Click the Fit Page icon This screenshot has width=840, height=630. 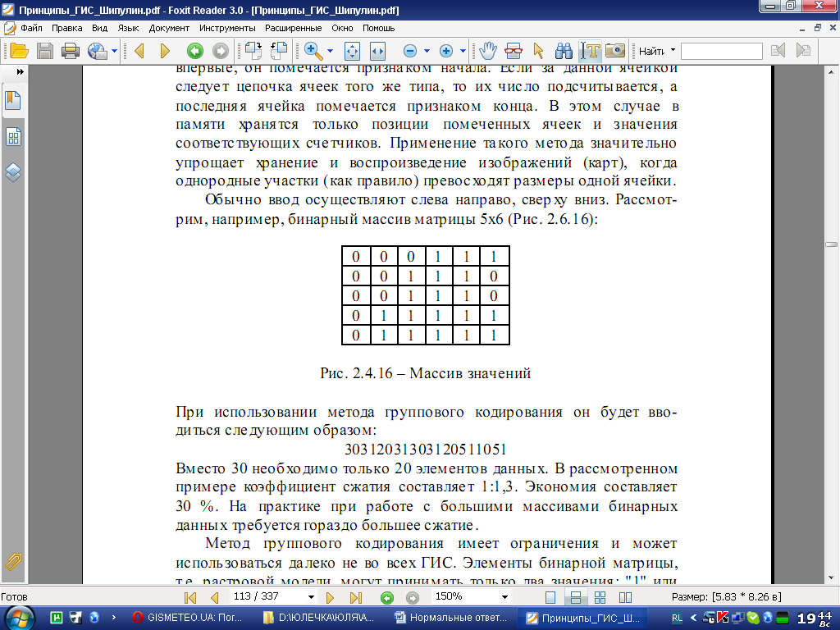coord(352,51)
